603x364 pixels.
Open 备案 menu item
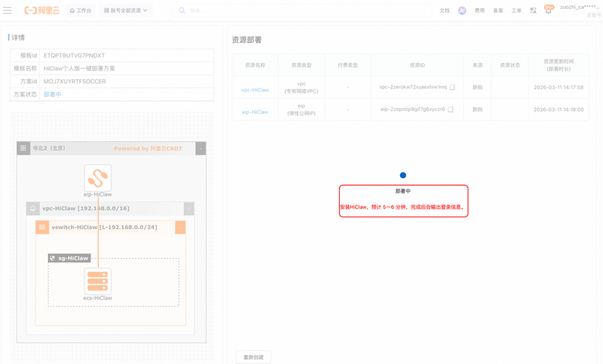pyautogui.click(x=498, y=10)
